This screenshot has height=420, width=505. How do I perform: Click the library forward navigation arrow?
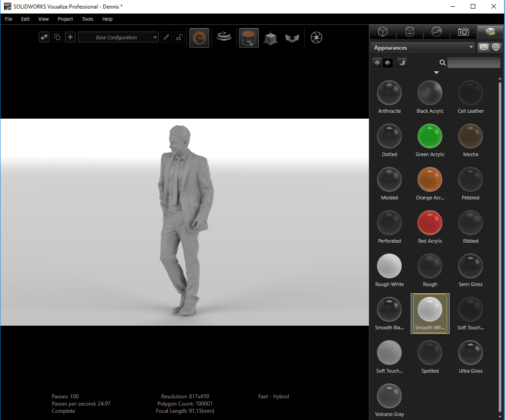388,63
